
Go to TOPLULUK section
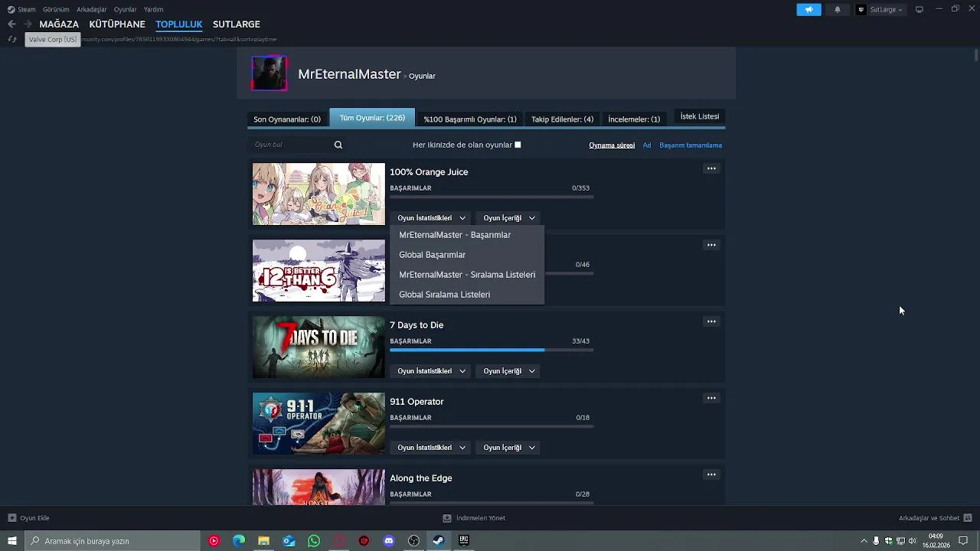click(x=179, y=24)
